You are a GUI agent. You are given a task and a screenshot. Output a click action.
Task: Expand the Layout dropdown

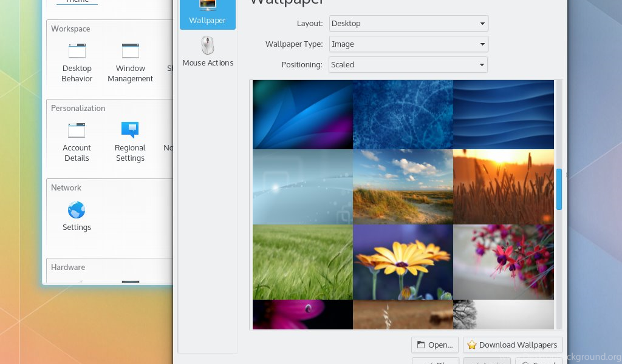pyautogui.click(x=408, y=24)
